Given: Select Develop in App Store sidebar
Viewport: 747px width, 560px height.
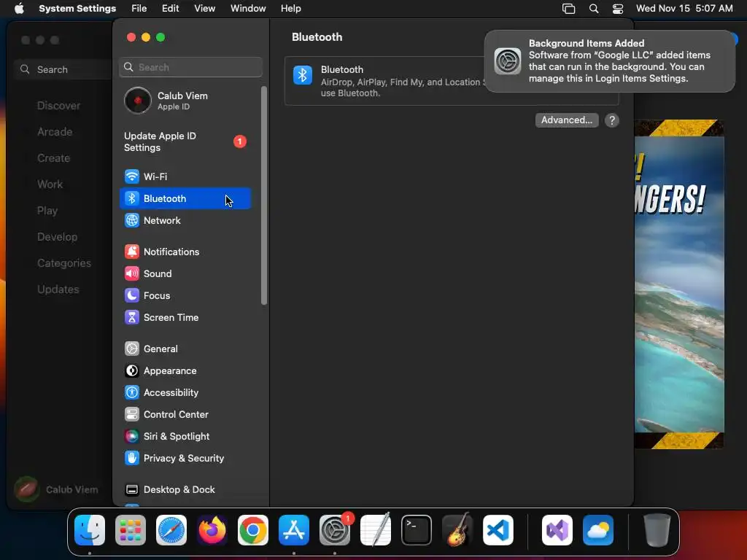Looking at the screenshot, I should [57, 237].
